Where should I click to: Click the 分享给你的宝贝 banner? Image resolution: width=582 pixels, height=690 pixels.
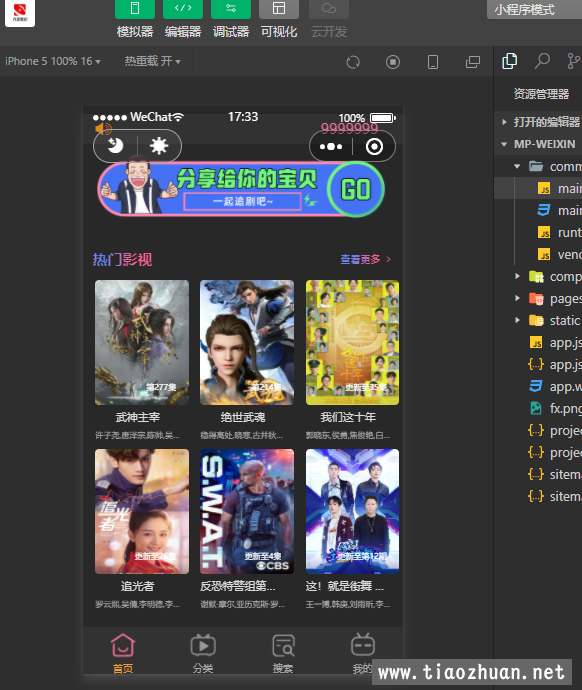click(241, 189)
